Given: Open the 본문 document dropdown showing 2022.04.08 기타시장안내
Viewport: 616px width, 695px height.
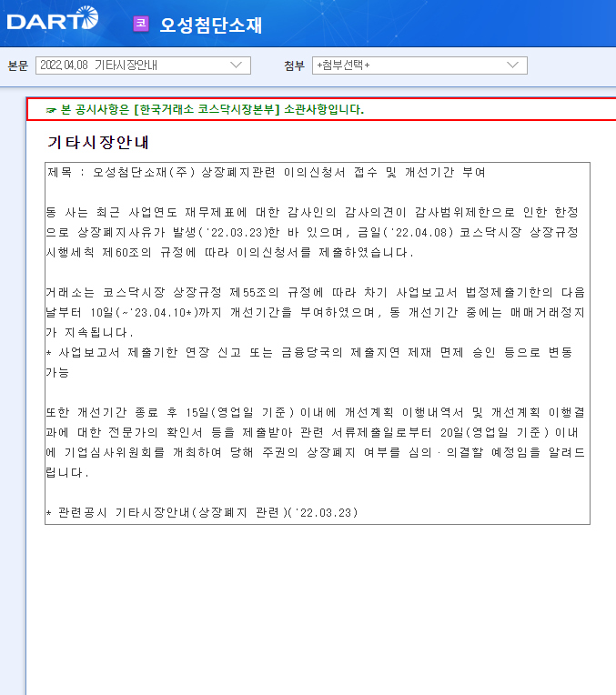Looking at the screenshot, I should [143, 65].
